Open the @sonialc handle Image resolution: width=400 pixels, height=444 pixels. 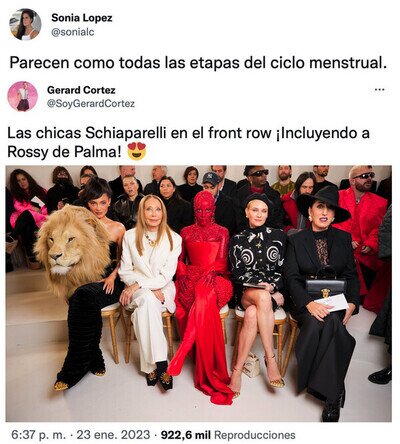pos(73,32)
